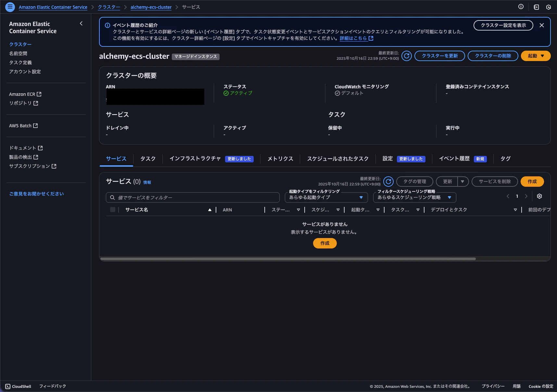Click external link icon beside サブスクリプション
The height and width of the screenshot is (392, 557).
pyautogui.click(x=54, y=166)
